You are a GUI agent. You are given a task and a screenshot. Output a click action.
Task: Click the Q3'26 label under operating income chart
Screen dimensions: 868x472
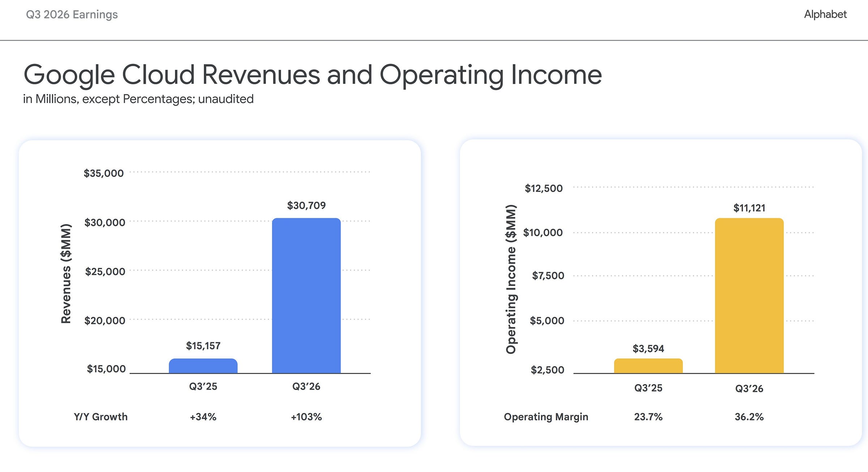(749, 389)
